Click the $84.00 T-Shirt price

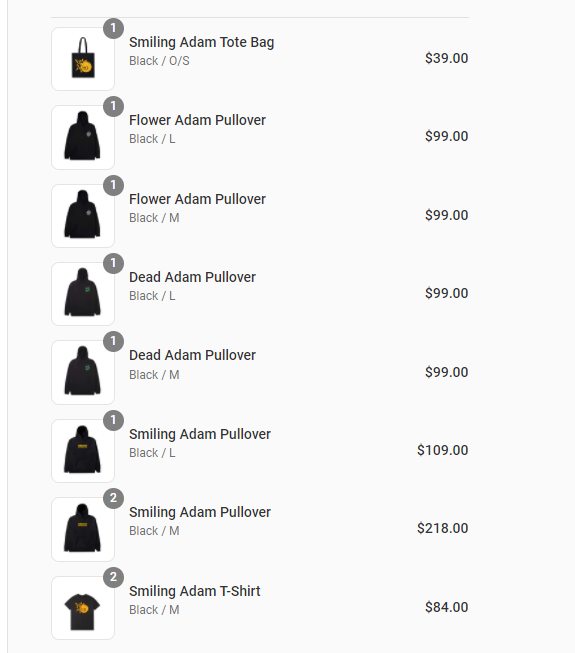pyautogui.click(x=446, y=607)
